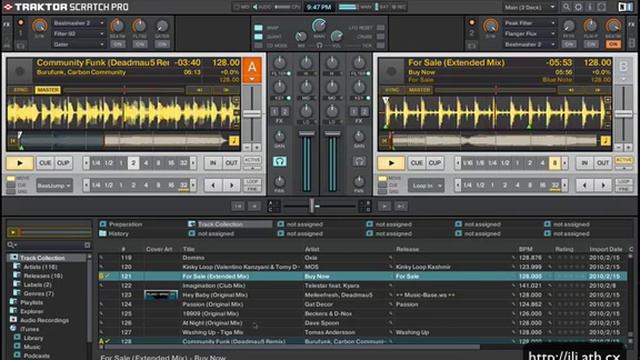Play preview player in browser
The width and height of the screenshot is (640, 360).
pyautogui.click(x=13, y=232)
